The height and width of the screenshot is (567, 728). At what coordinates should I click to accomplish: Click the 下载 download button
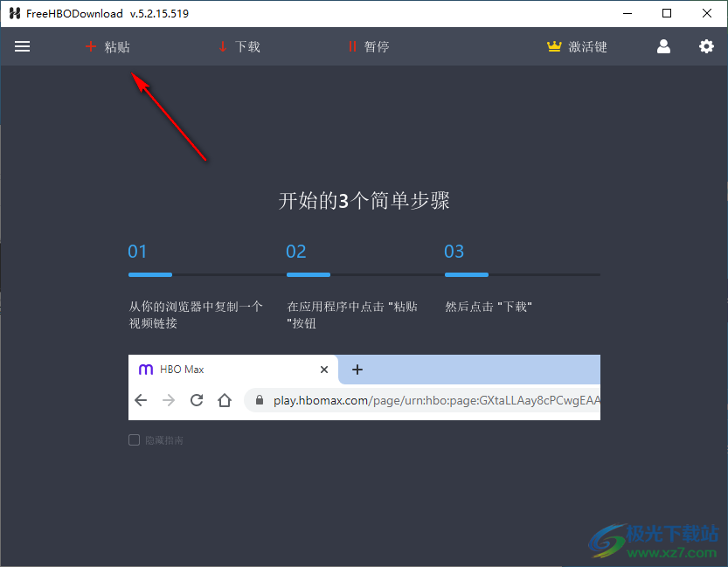click(x=239, y=46)
